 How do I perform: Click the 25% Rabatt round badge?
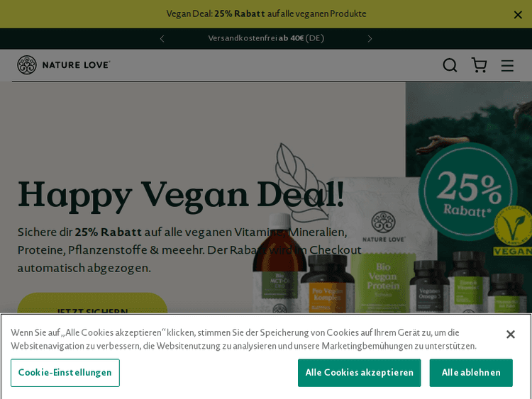pyautogui.click(x=467, y=191)
